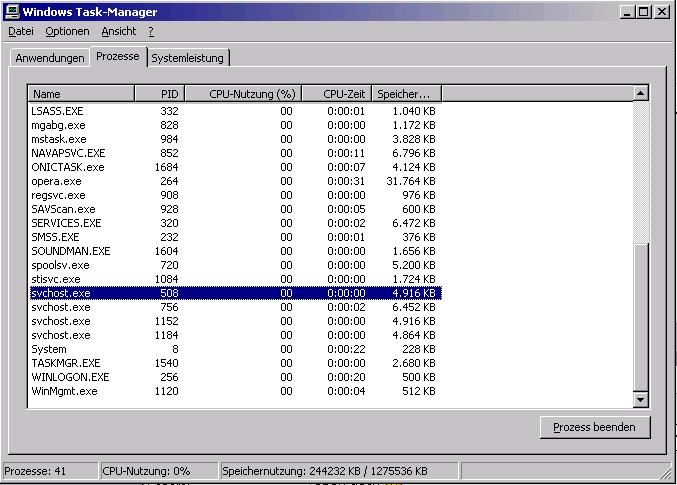This screenshot has width=677, height=485.
Task: Select svchost.exe with PID 1152
Action: 235,321
